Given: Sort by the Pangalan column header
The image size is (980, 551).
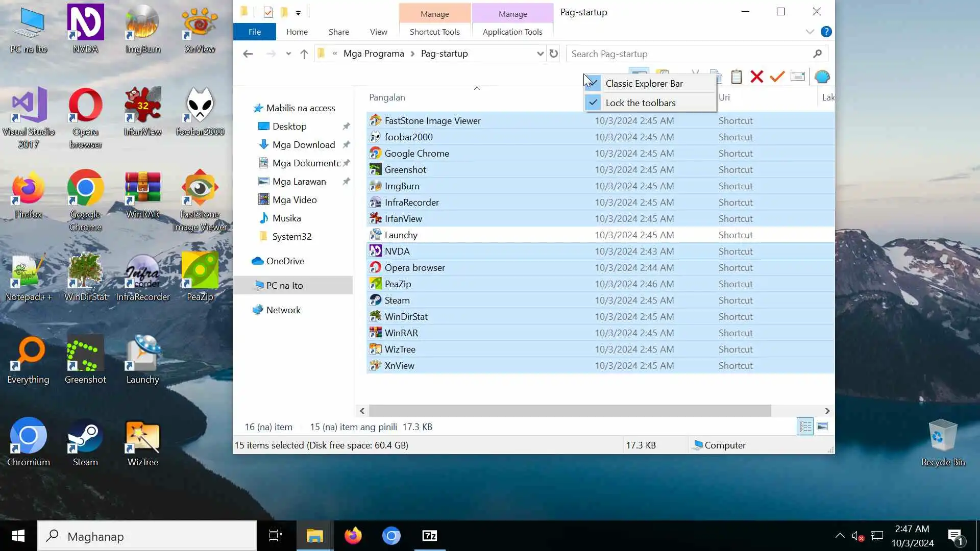Looking at the screenshot, I should [x=387, y=97].
